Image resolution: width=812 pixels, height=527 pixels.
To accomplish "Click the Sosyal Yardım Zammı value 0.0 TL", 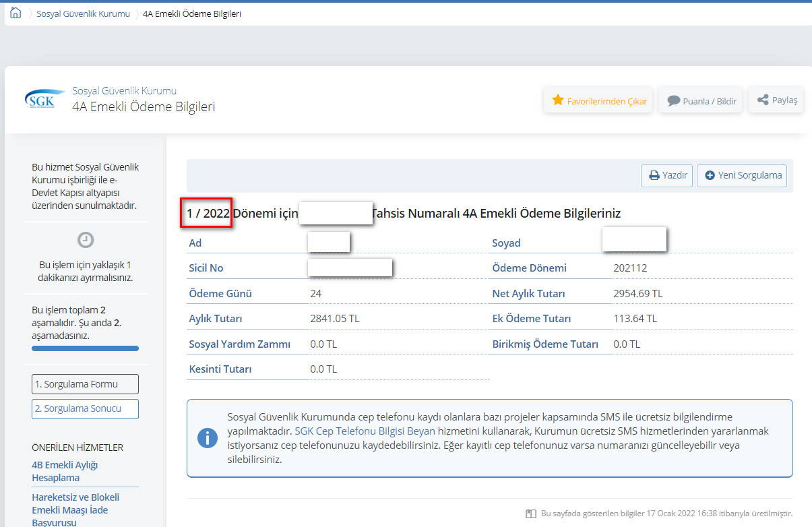I will 323,344.
